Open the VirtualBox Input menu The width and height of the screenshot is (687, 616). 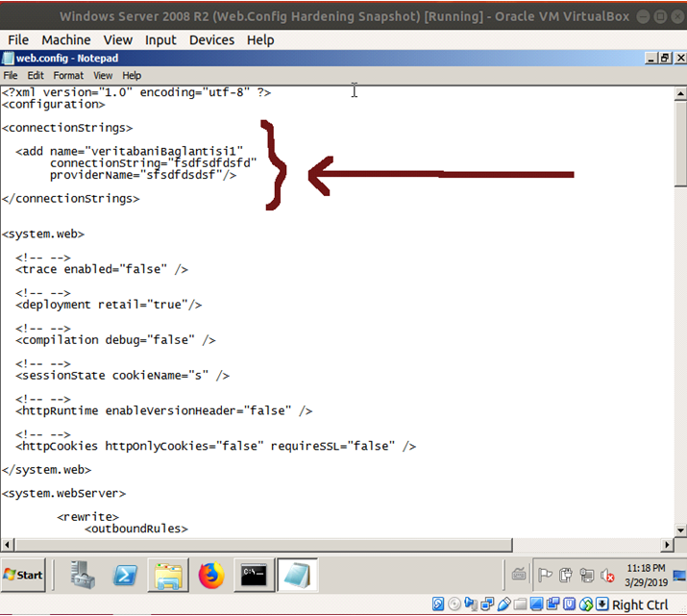coord(160,39)
